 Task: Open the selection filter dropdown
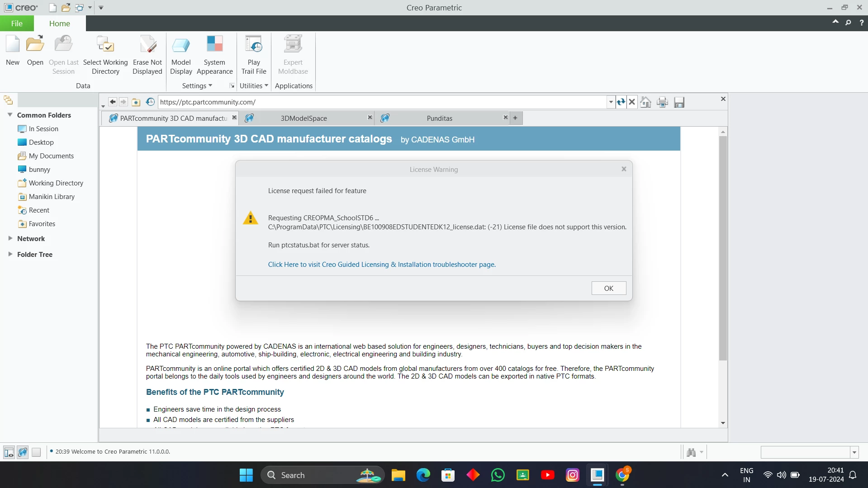pyautogui.click(x=854, y=452)
